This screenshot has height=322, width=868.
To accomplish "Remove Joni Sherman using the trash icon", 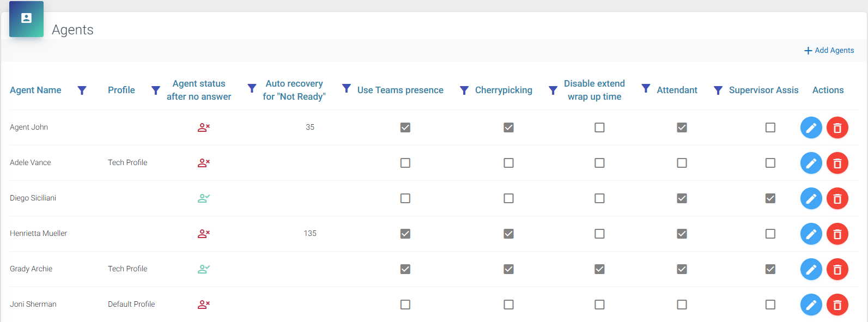I will 837,305.
